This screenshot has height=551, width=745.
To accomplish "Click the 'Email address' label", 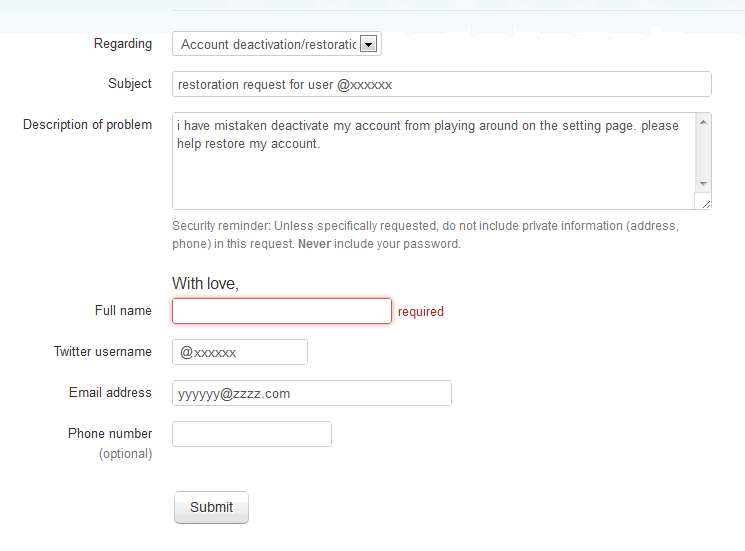I will (x=110, y=393).
